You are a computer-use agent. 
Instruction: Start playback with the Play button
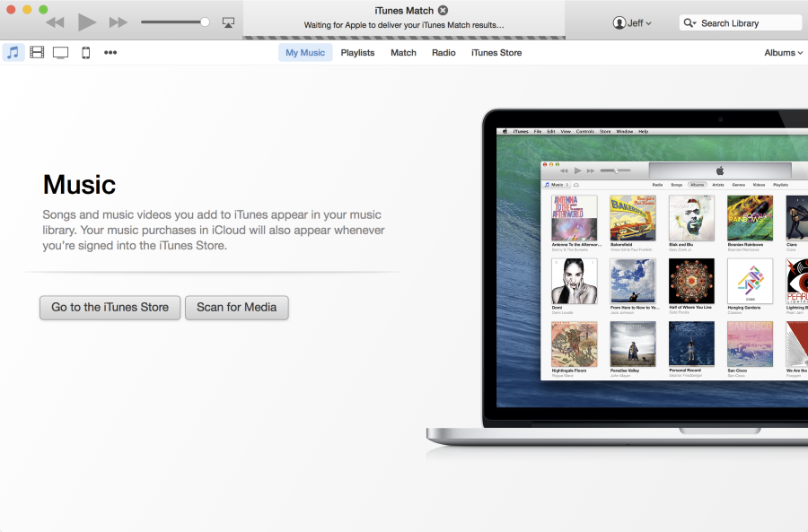(86, 22)
